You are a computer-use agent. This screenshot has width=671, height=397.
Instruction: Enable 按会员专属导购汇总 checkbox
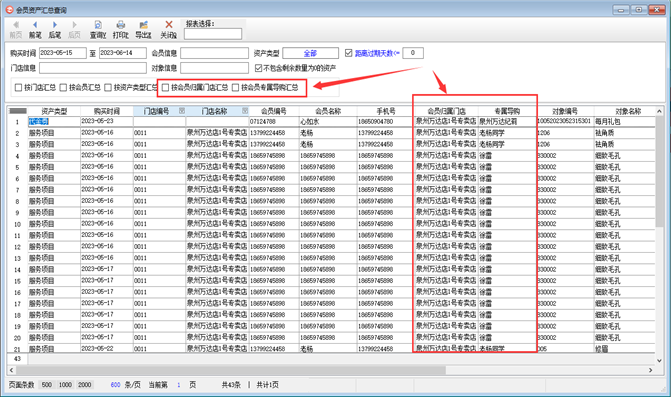click(235, 87)
